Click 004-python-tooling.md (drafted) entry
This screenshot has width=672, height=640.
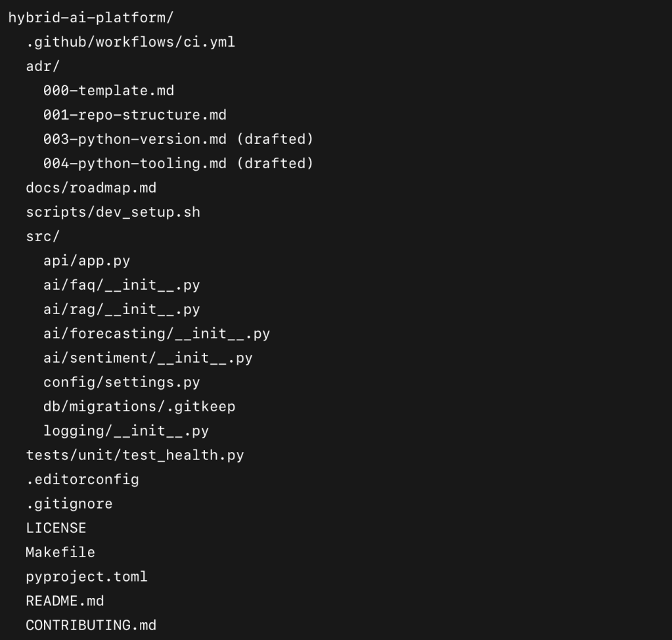(178, 164)
